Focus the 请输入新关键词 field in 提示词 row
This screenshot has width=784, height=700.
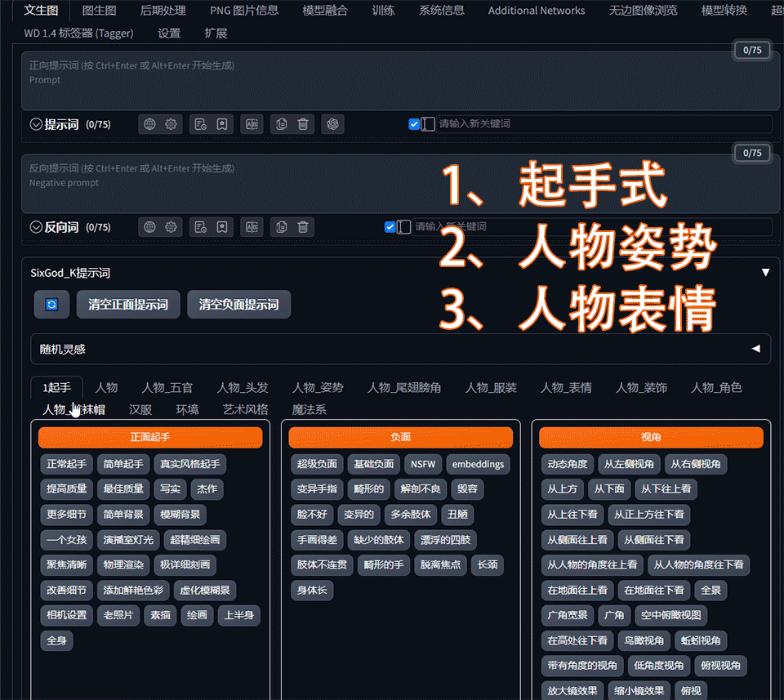pos(604,124)
